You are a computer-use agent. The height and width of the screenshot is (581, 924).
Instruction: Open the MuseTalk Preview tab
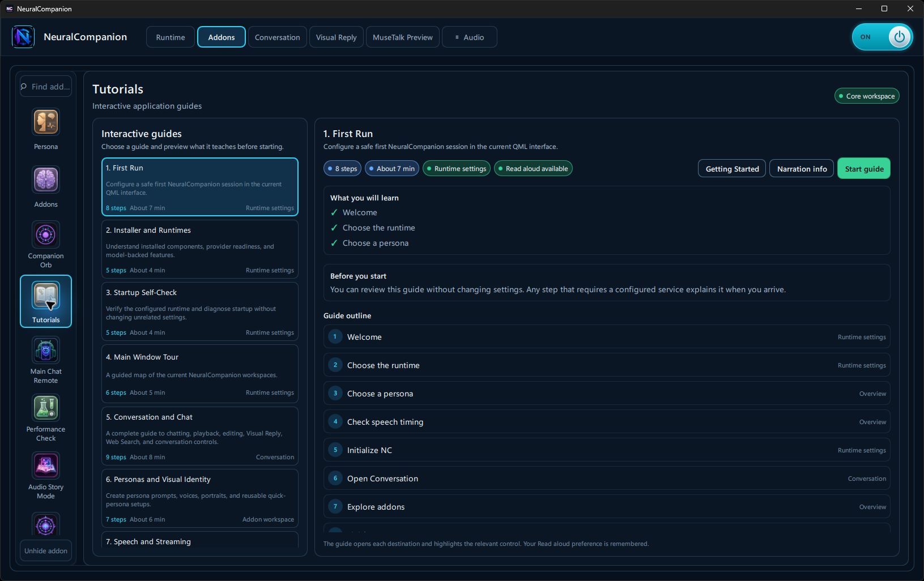point(403,37)
